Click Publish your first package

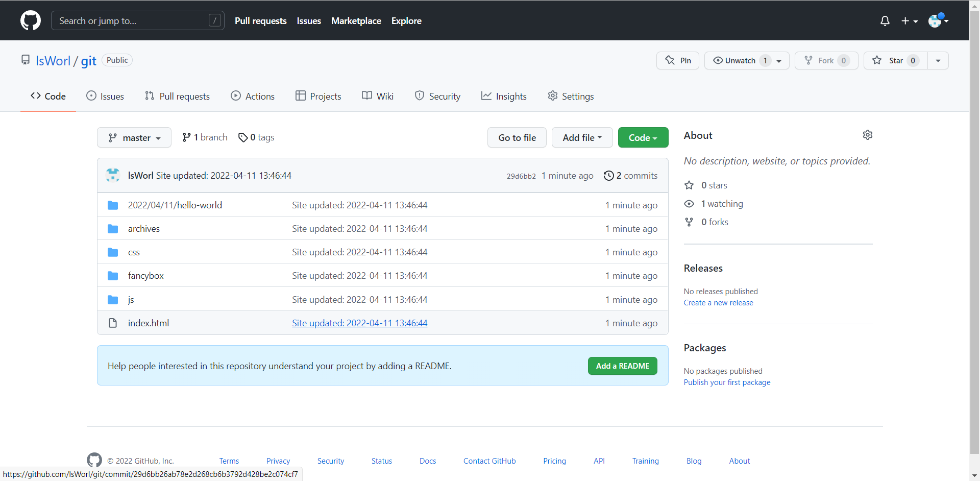727,382
